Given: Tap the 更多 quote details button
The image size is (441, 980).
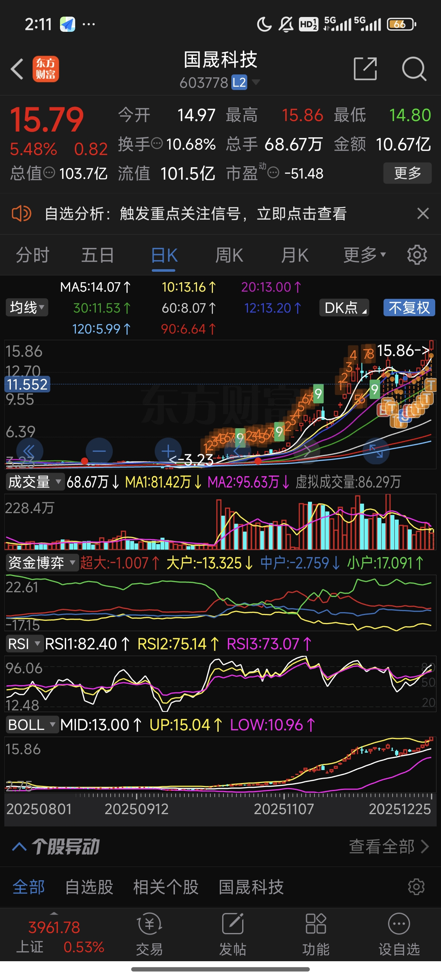Looking at the screenshot, I should click(x=407, y=173).
